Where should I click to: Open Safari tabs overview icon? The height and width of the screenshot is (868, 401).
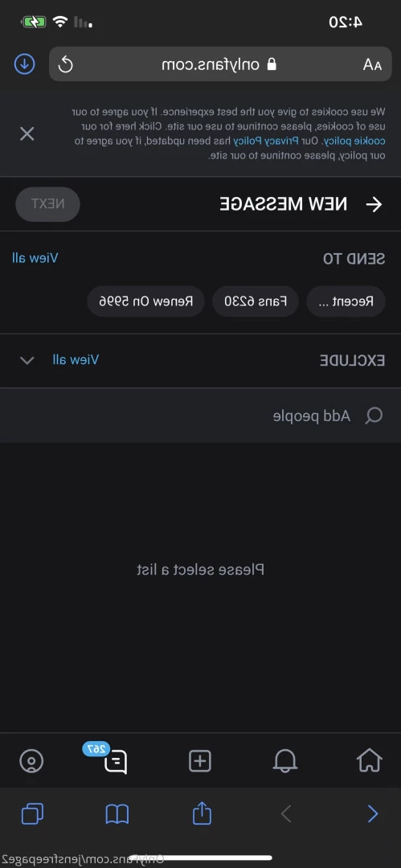pos(32,813)
